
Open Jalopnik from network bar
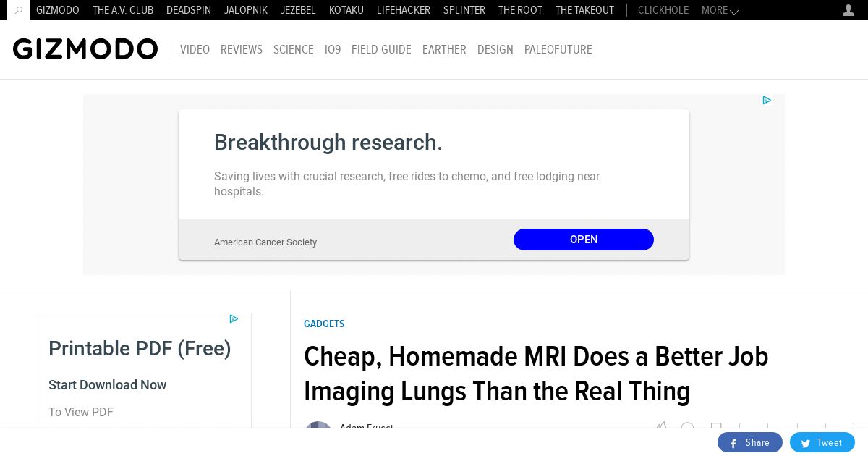(246, 10)
